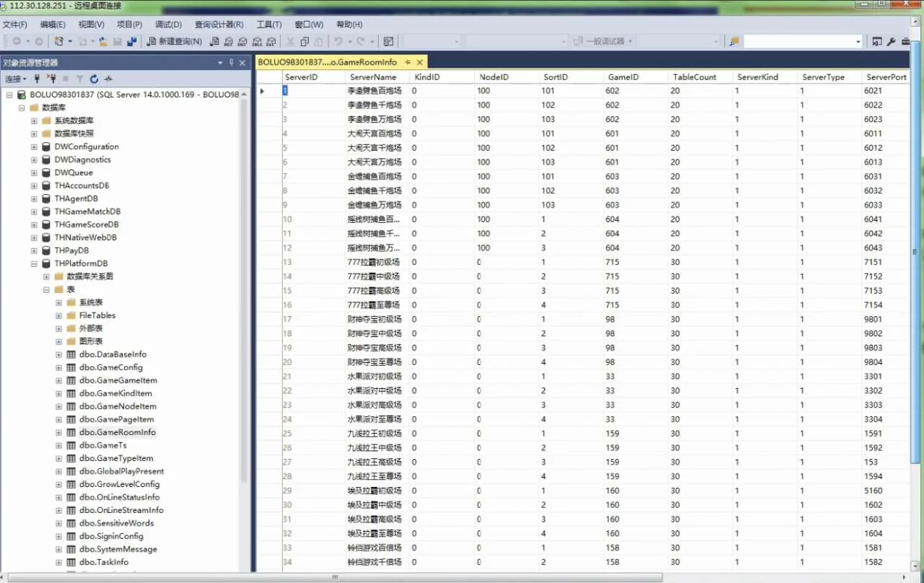Screen dimensions: 924x583
Task: Toggle the pin on the GameRoomInfo tab
Action: [x=408, y=63]
